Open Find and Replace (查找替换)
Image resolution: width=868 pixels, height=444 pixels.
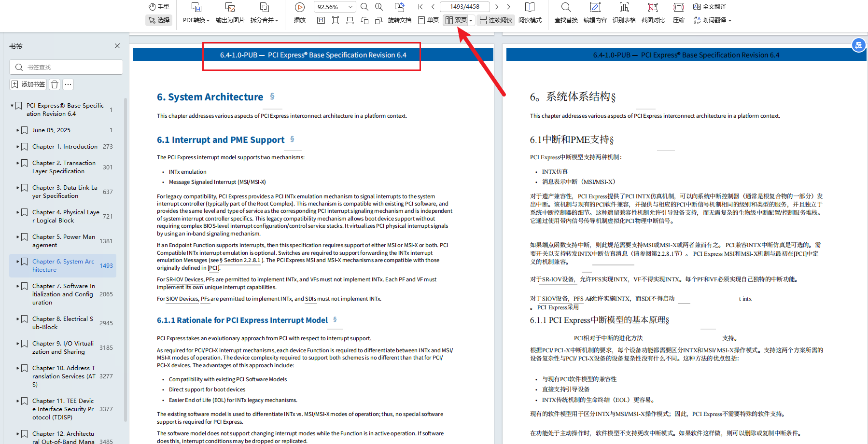566,14
